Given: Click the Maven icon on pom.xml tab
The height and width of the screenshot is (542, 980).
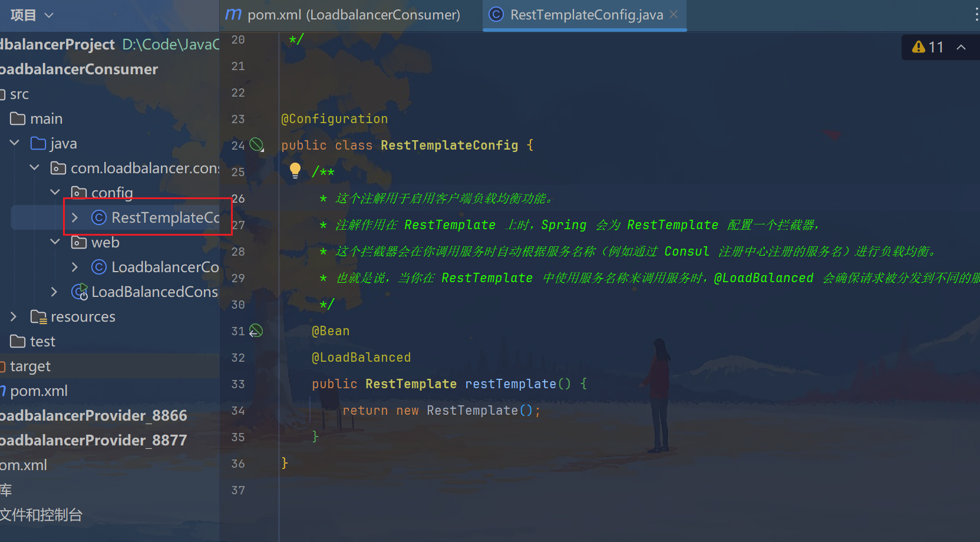Looking at the screenshot, I should coord(233,14).
